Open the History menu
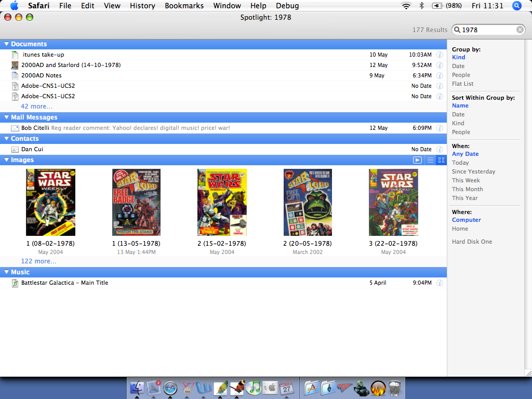This screenshot has height=399, width=532. [x=142, y=5]
